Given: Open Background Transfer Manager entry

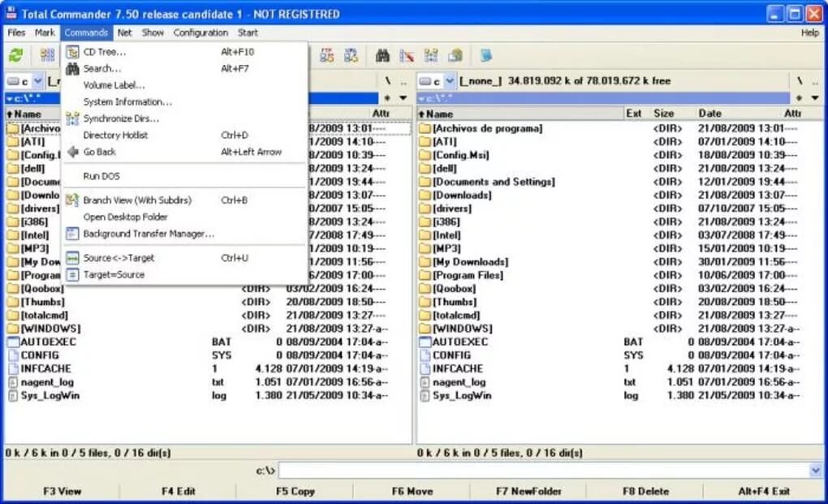Looking at the screenshot, I should coord(184,234).
